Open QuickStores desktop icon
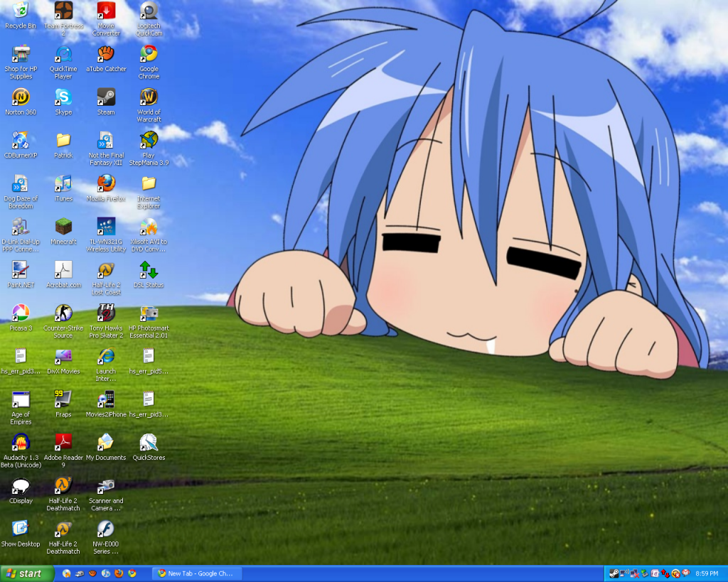 click(x=149, y=448)
